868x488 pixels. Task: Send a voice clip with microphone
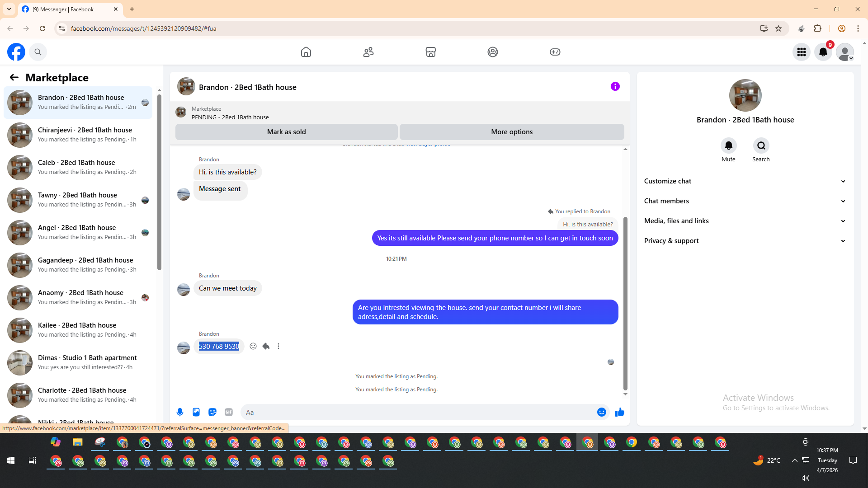(x=180, y=412)
